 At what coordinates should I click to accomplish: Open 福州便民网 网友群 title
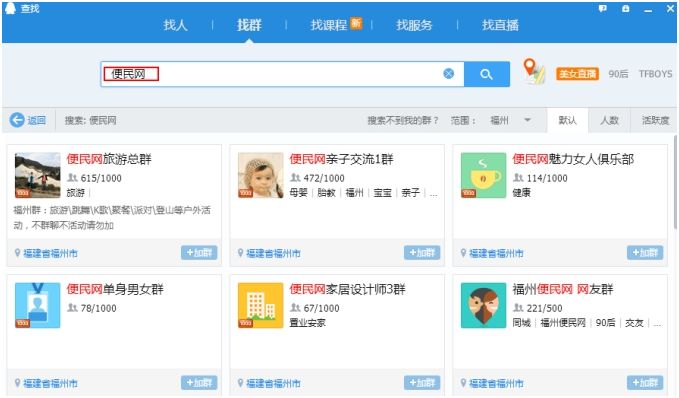(563, 289)
